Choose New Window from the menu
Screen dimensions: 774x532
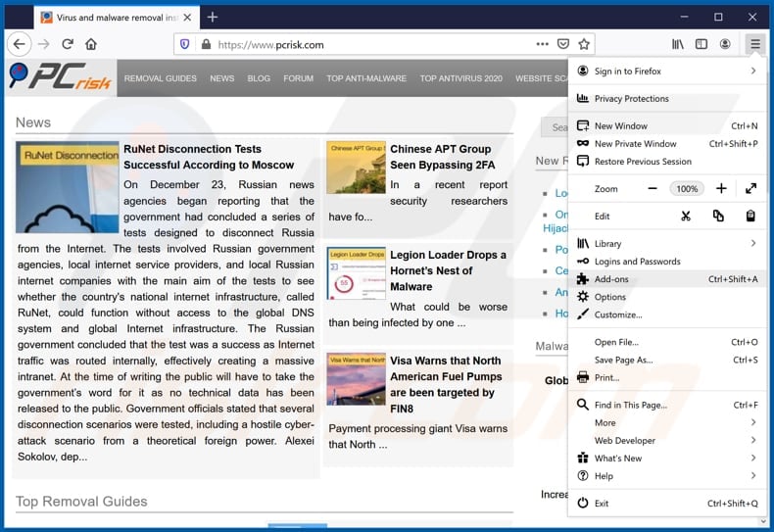tap(667, 125)
